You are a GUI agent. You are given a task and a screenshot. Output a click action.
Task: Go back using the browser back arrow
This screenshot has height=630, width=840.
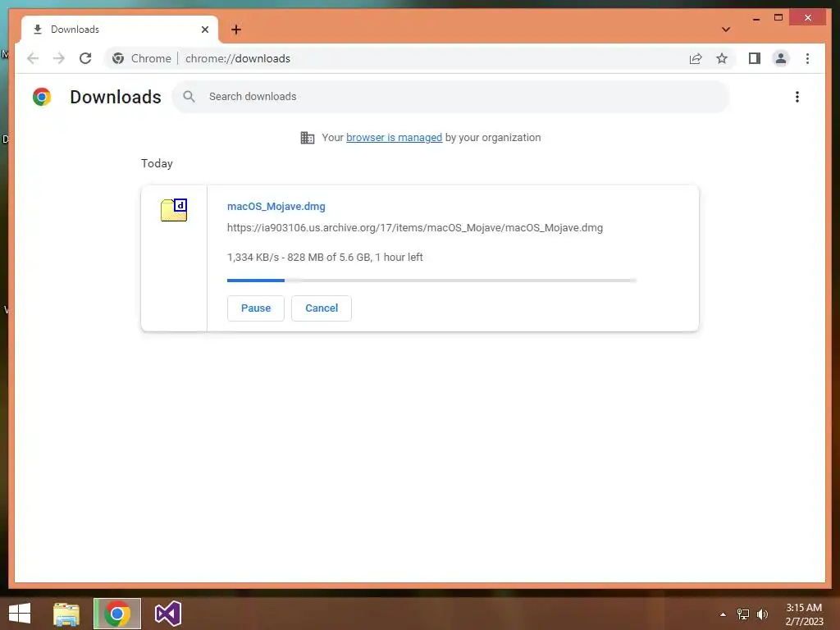[x=33, y=58]
